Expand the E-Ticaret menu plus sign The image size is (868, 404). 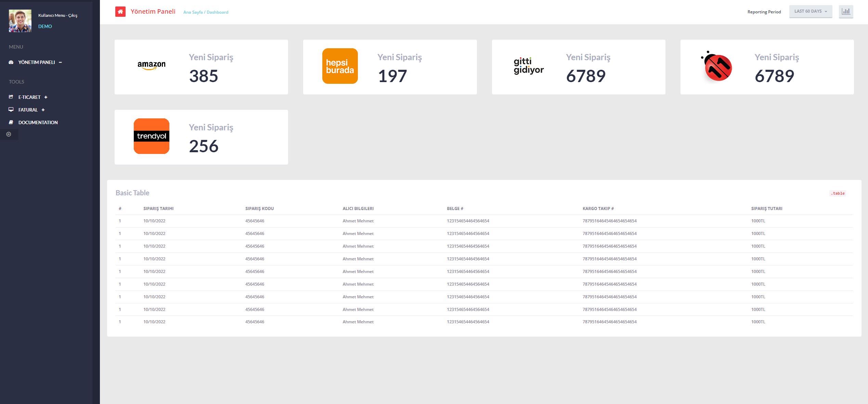pos(46,97)
